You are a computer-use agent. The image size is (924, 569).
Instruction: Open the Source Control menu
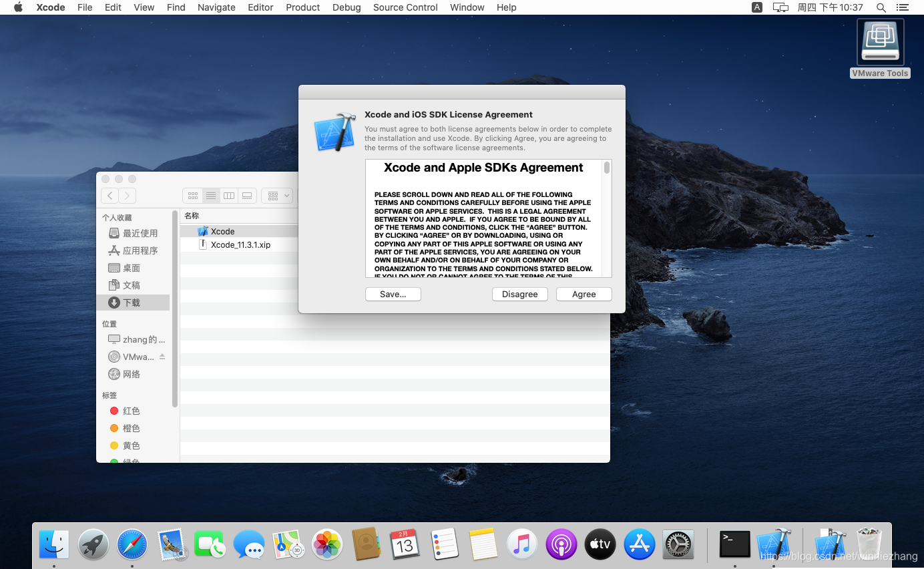coord(405,7)
